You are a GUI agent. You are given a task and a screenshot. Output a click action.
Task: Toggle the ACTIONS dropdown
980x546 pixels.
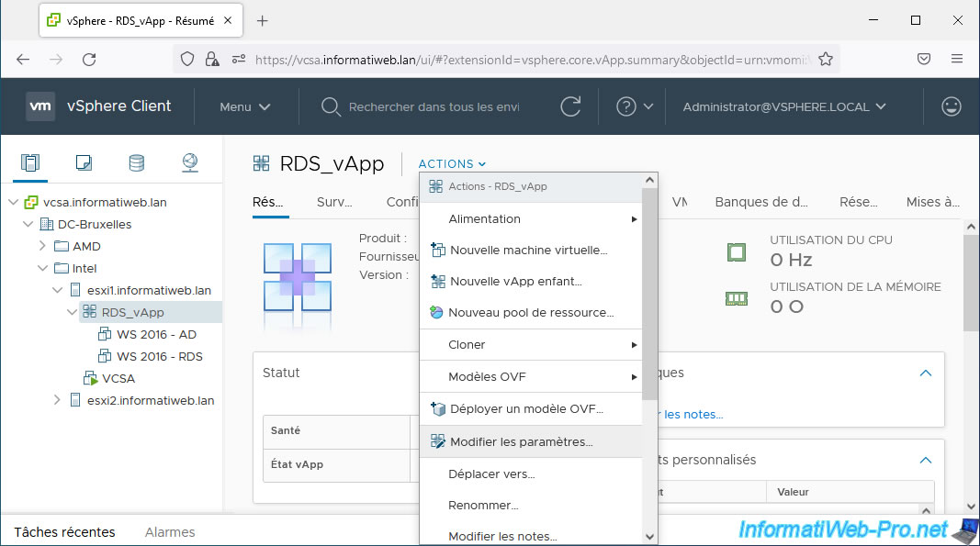point(452,163)
